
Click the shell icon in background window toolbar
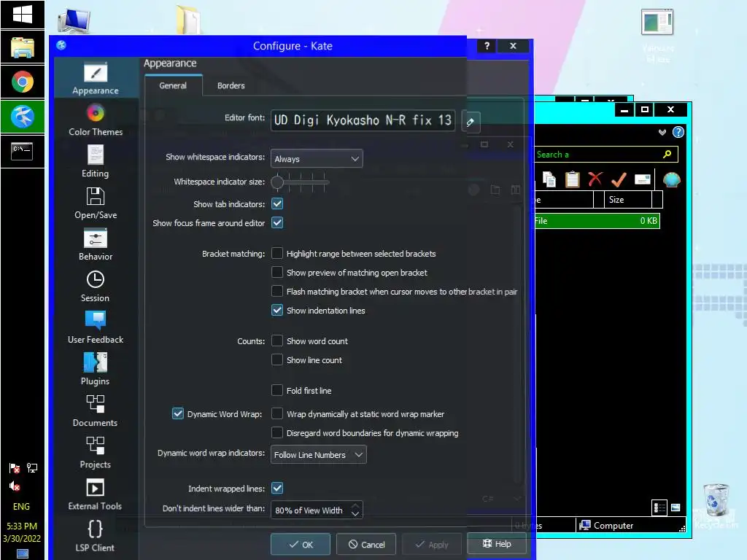[x=672, y=179]
